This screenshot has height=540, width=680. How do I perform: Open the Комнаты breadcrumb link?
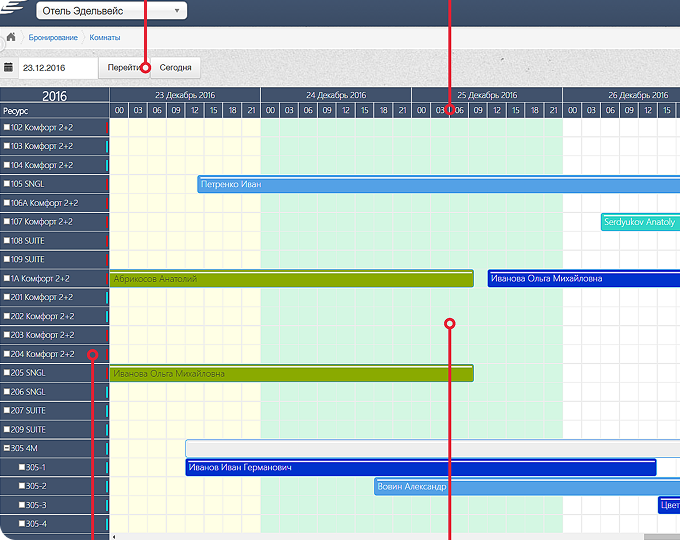click(105, 38)
